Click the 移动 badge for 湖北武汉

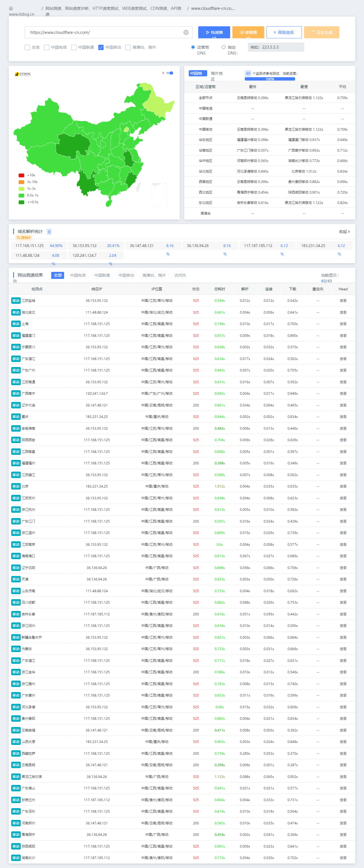point(16,312)
